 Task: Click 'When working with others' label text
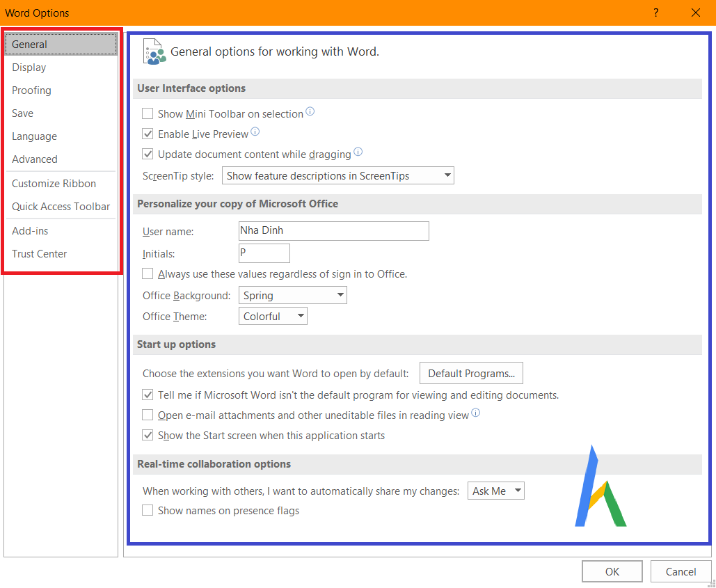point(301,491)
